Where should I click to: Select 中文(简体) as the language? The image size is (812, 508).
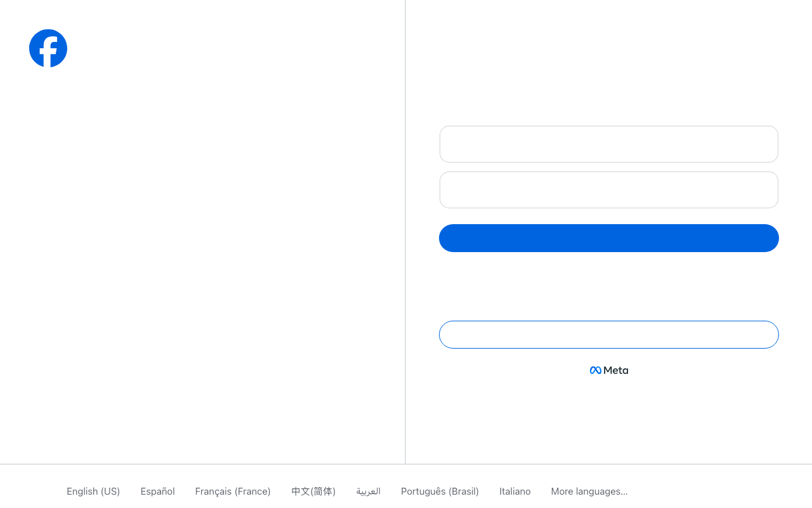[x=313, y=491]
